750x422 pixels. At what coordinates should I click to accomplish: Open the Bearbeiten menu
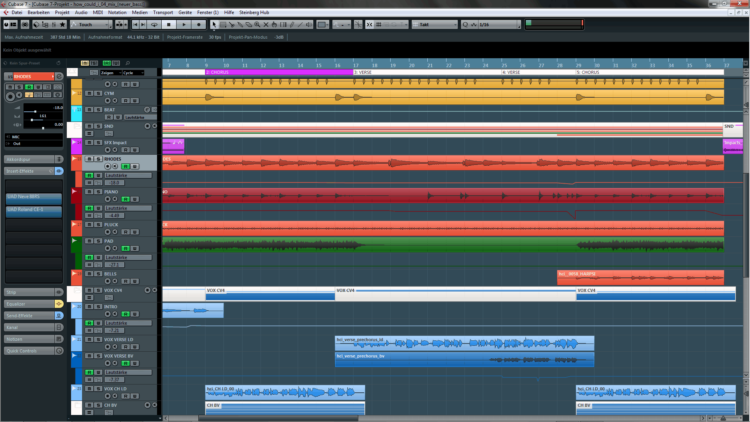pos(39,12)
